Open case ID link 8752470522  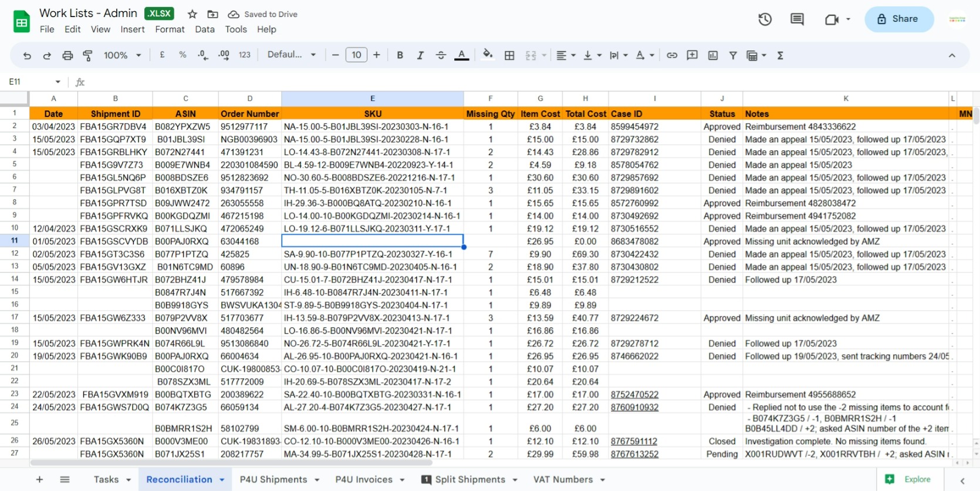click(x=634, y=395)
